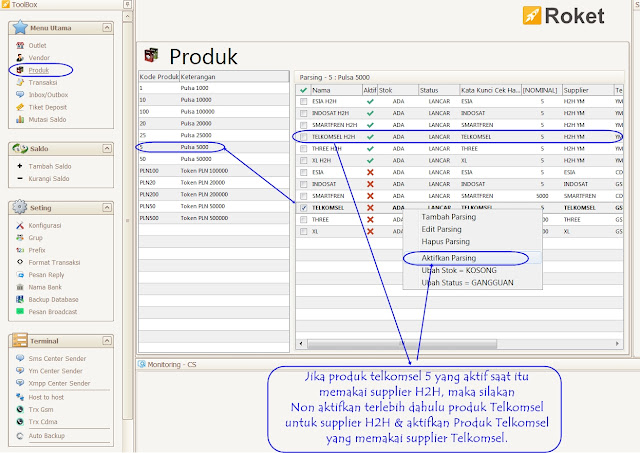Click the ToolBox scrollbar up arrow
The height and width of the screenshot is (453, 640).
127,16
